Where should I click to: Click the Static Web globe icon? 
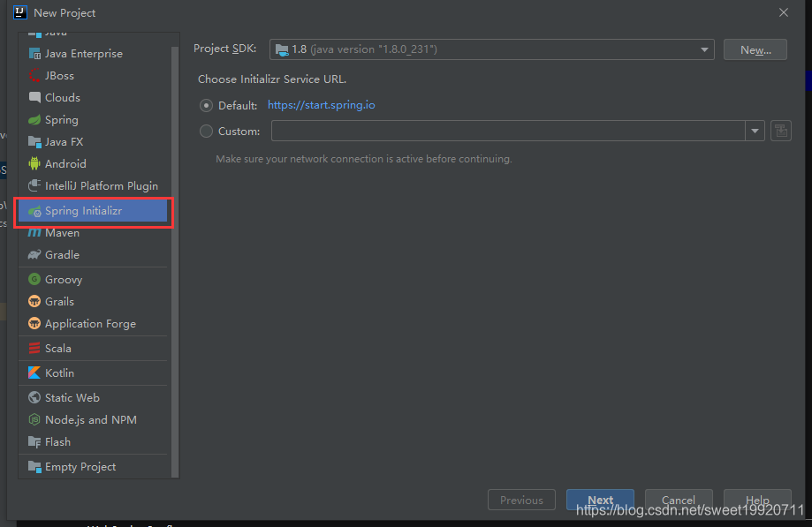pos(34,398)
